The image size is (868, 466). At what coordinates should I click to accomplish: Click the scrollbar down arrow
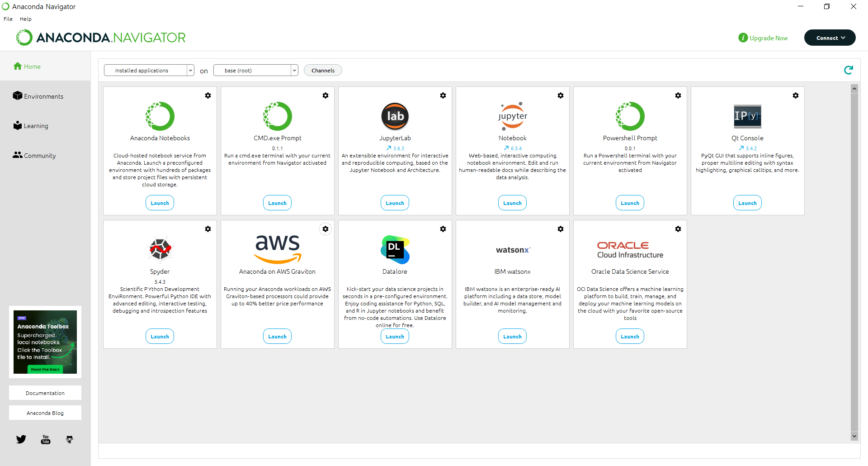(x=854, y=436)
